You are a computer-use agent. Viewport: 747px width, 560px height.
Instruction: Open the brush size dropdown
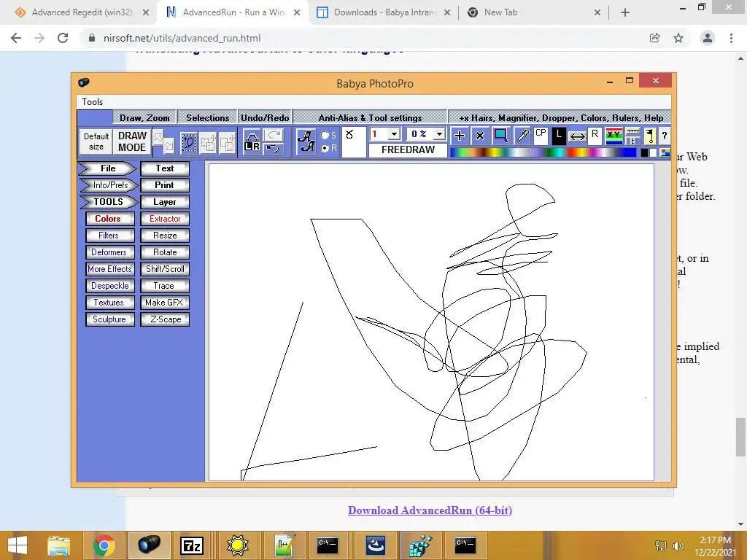click(x=394, y=134)
